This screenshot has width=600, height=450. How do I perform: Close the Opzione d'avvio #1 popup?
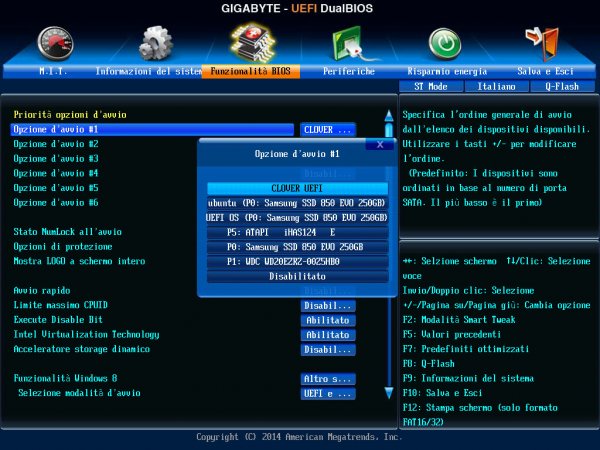(380, 144)
